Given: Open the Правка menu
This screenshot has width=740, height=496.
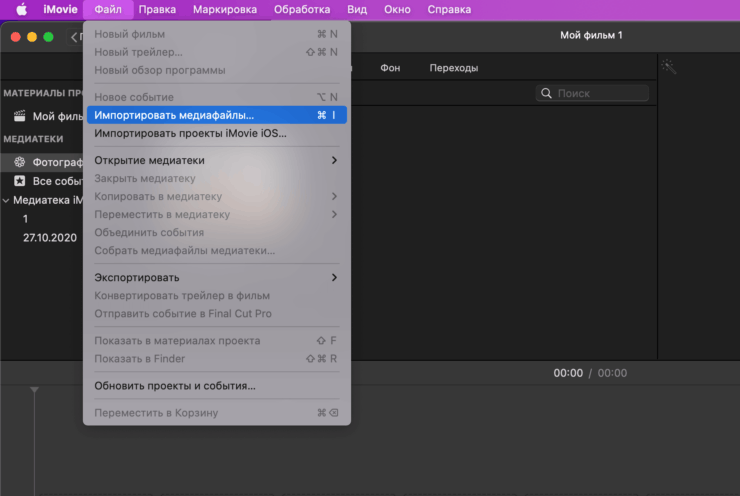Looking at the screenshot, I should coord(157,10).
